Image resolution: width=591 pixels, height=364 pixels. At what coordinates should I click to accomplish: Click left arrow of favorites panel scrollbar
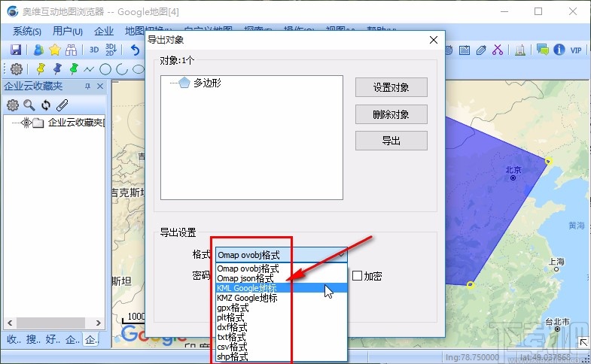tap(10, 323)
